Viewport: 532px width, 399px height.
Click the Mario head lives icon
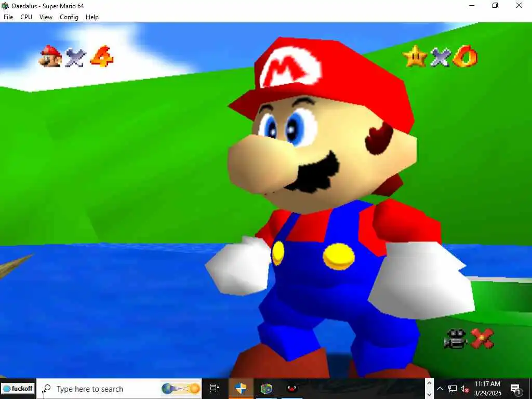50,56
